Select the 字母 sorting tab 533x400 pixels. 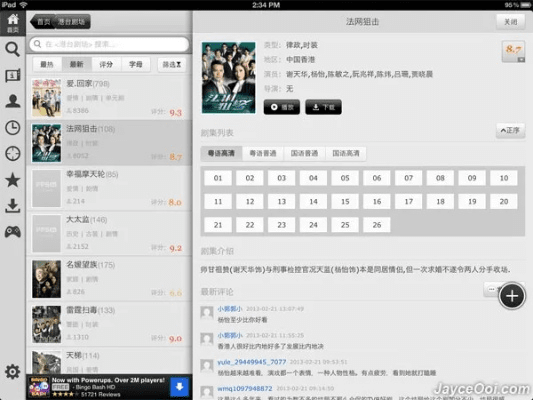(136, 64)
